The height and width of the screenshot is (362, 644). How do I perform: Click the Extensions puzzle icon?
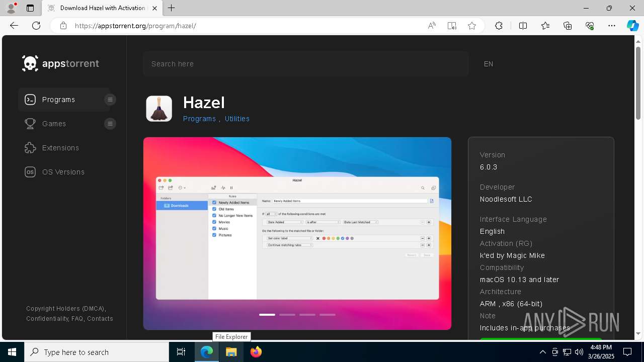[x=30, y=148]
